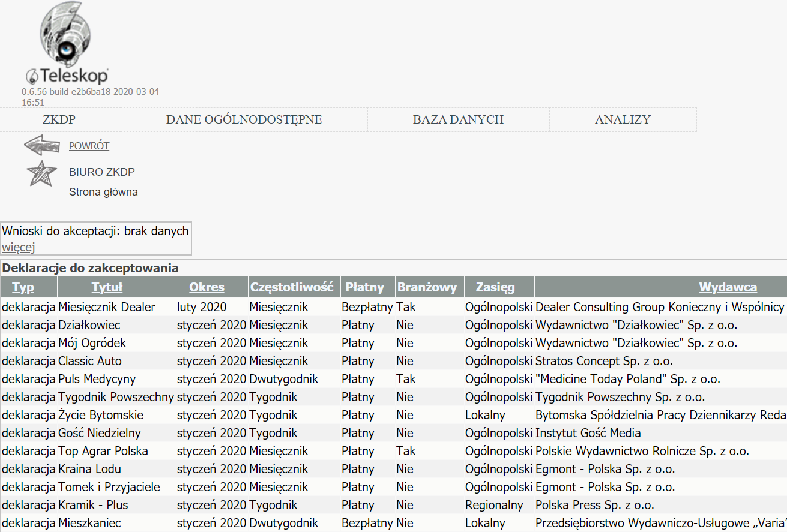Go to Strona główna

coord(103,192)
